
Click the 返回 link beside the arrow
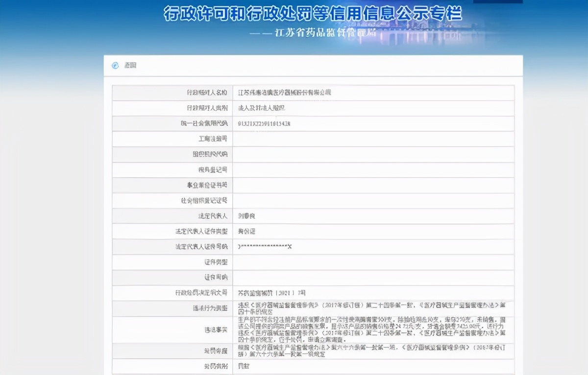tap(130, 66)
